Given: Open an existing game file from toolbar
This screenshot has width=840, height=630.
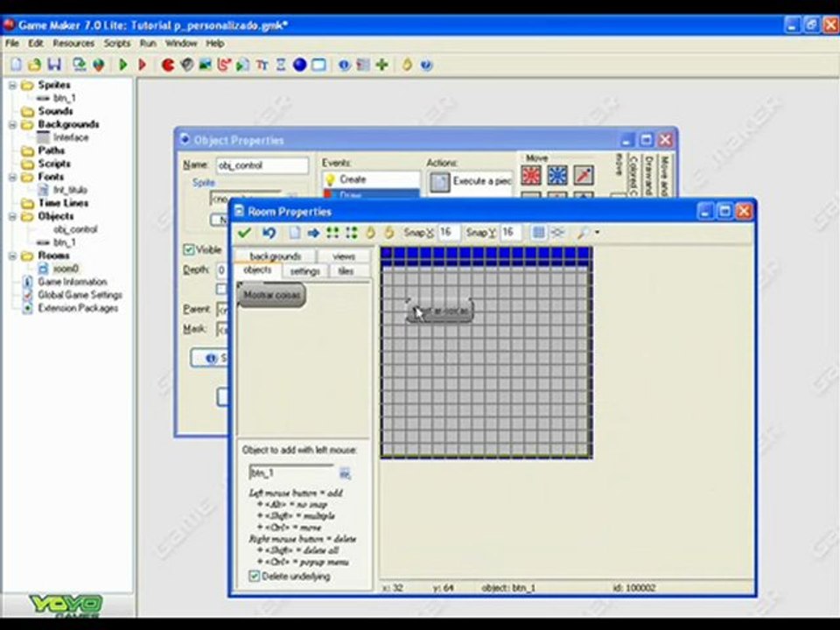Looking at the screenshot, I should point(35,65).
